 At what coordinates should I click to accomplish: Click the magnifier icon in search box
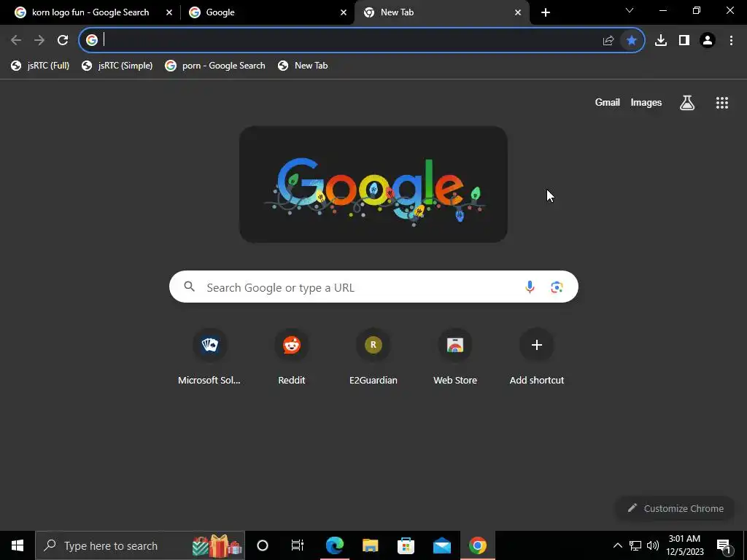[x=189, y=287]
